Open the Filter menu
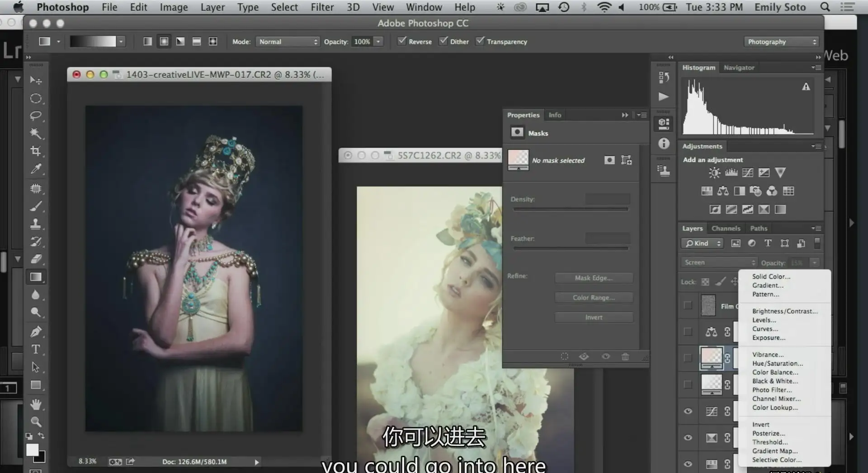The image size is (868, 473). pyautogui.click(x=322, y=7)
